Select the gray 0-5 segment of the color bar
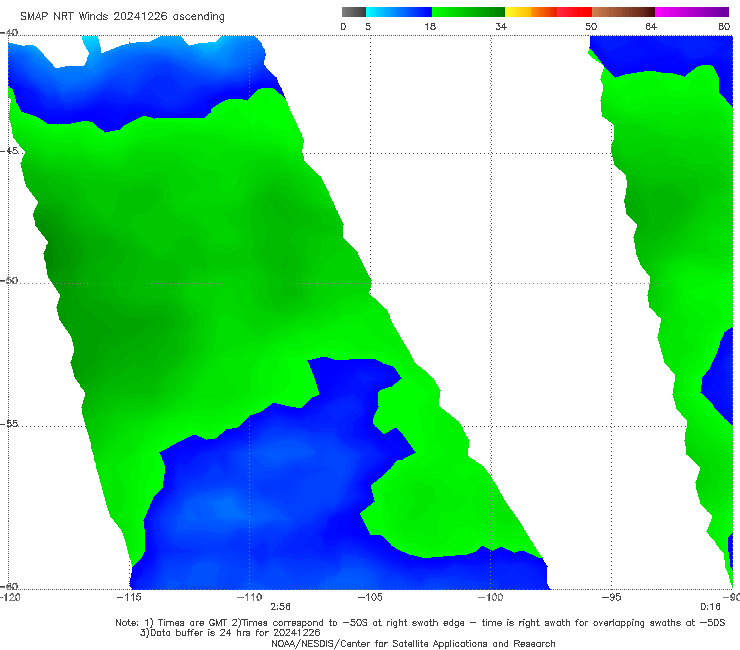The width and height of the screenshot is (740, 650). [354, 12]
